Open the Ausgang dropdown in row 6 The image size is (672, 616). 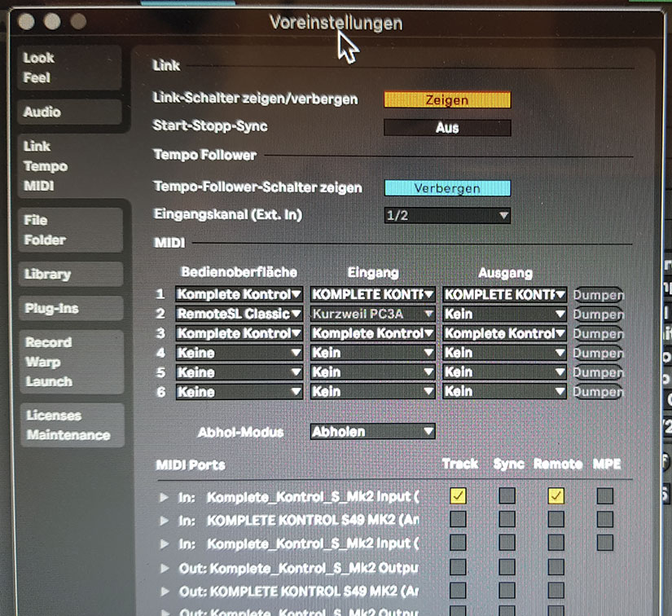click(x=504, y=391)
